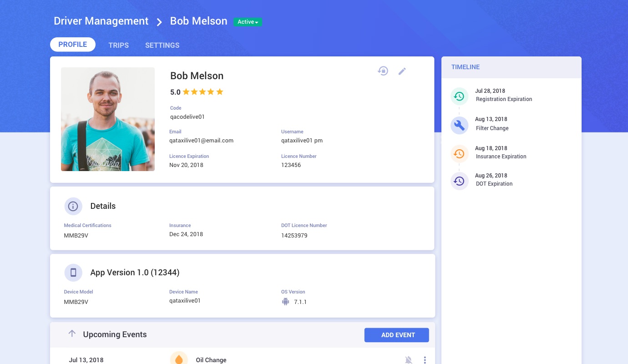Click the Bob Melson breadcrumb title
This screenshot has height=364, width=628.
[x=198, y=21]
